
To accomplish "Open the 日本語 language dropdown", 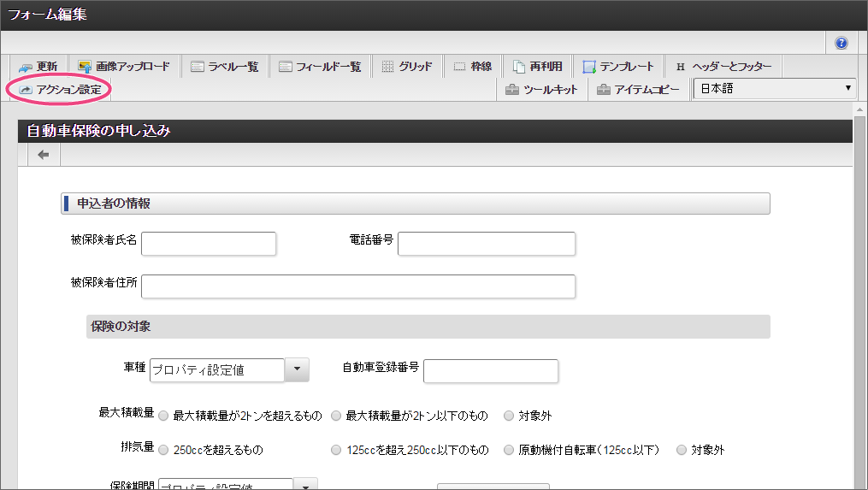I will coord(774,88).
